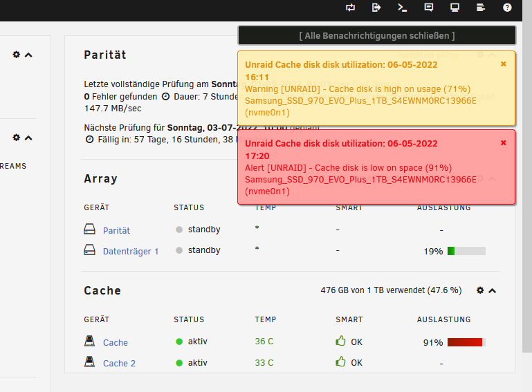This screenshot has width=532, height=392.
Task: Open the Cache device link
Action: (x=116, y=342)
